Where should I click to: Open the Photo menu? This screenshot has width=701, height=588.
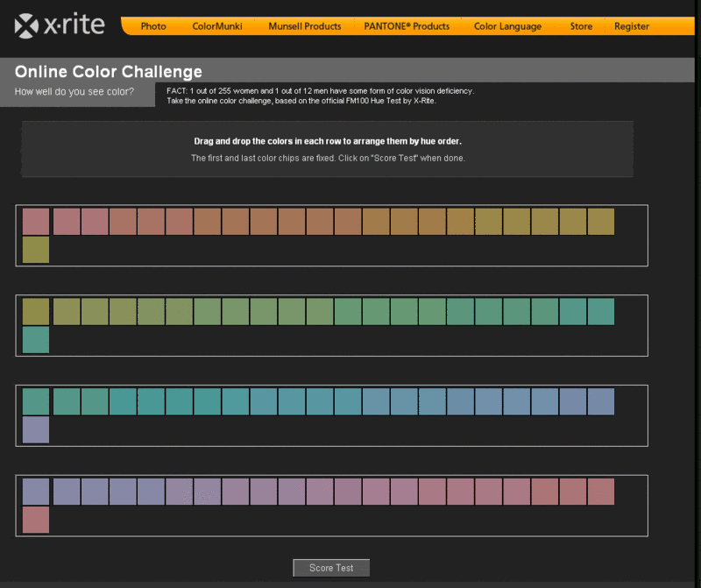point(152,26)
